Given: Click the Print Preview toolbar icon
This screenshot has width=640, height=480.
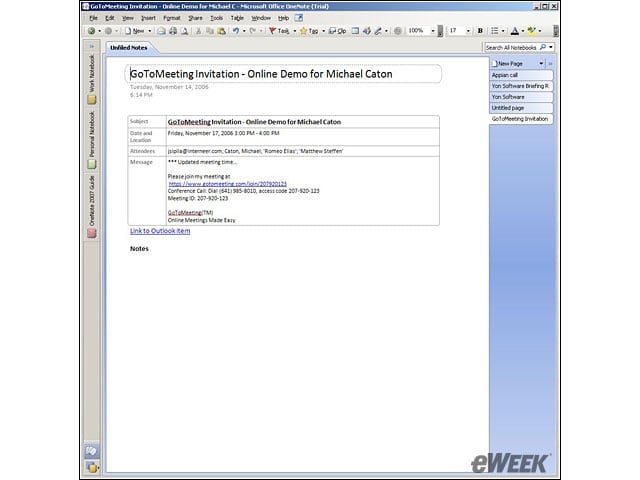Looking at the screenshot, I should point(184,31).
